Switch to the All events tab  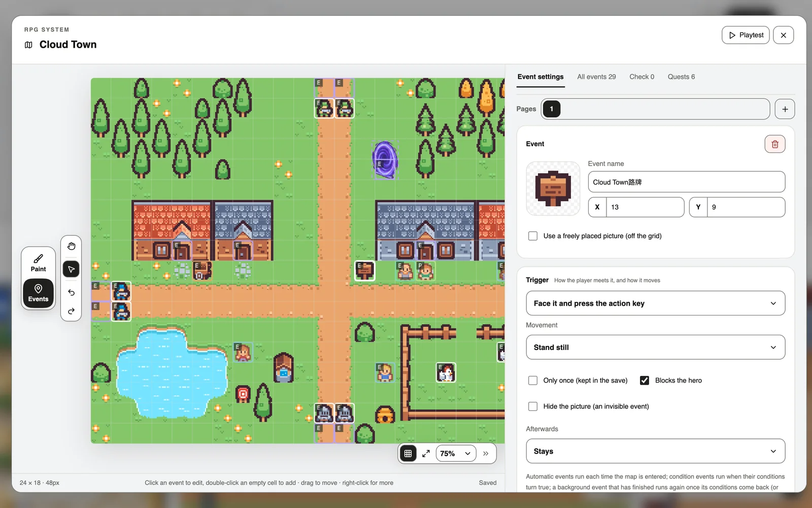tap(596, 77)
